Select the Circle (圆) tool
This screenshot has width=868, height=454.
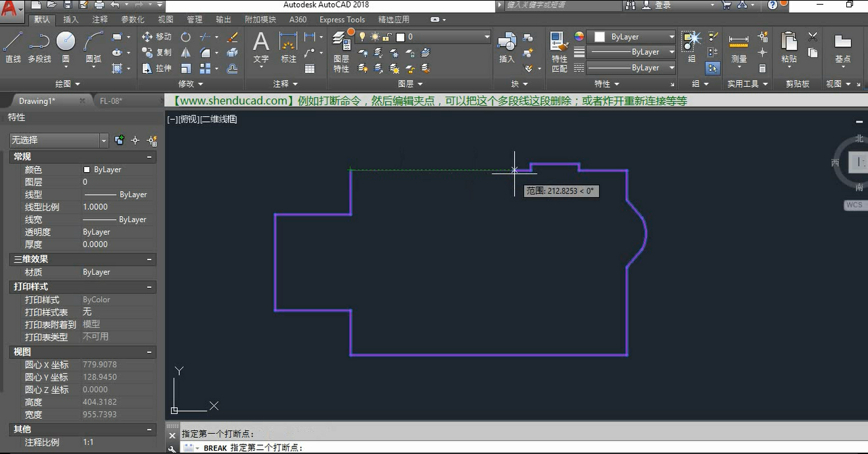(66, 47)
